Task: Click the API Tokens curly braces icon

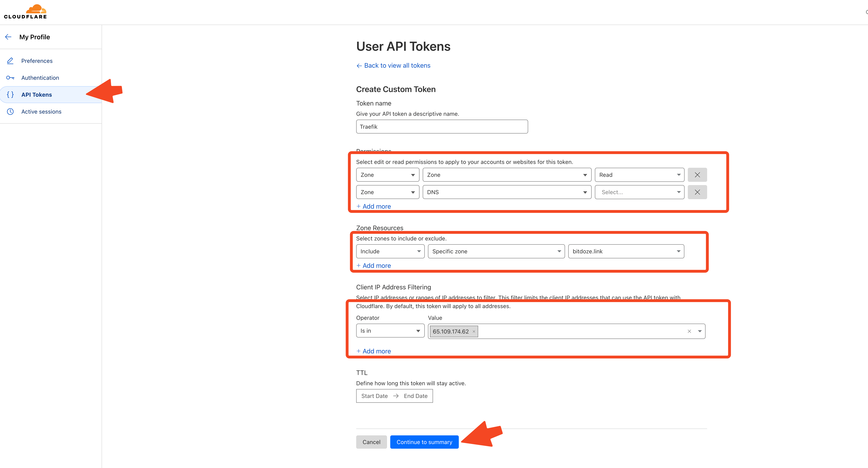Action: [10, 95]
